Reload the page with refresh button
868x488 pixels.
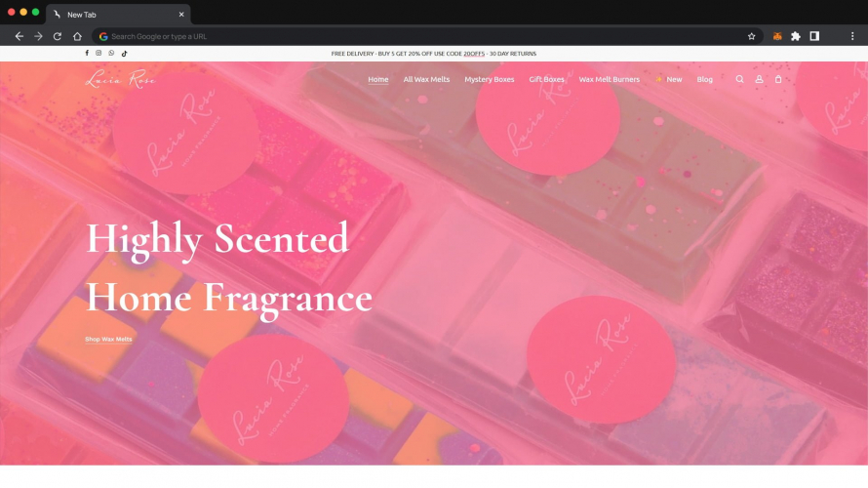[57, 36]
